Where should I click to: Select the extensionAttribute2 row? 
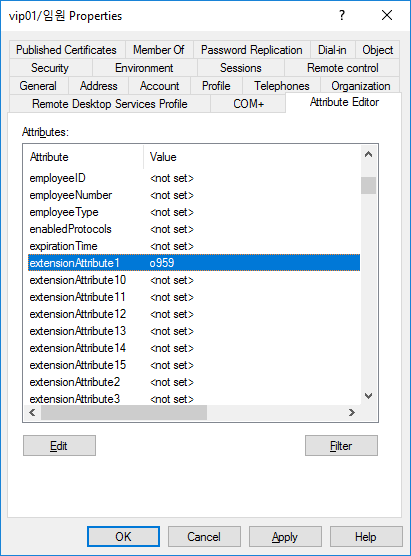pos(194,382)
